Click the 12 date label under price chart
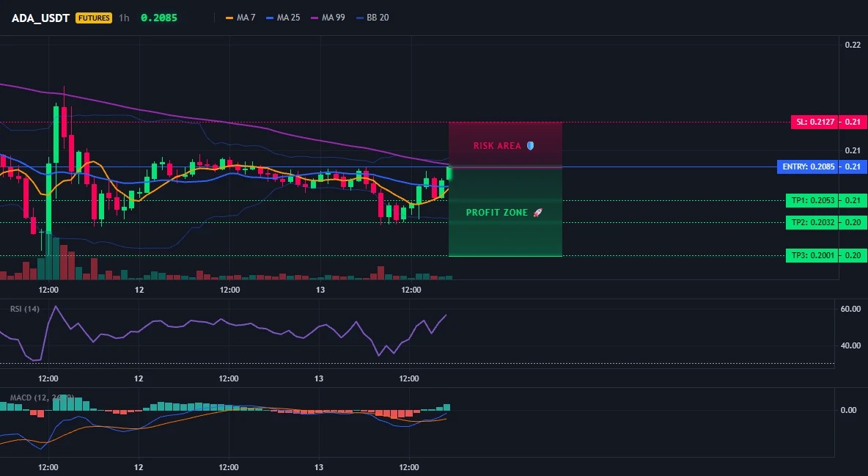 pyautogui.click(x=139, y=290)
